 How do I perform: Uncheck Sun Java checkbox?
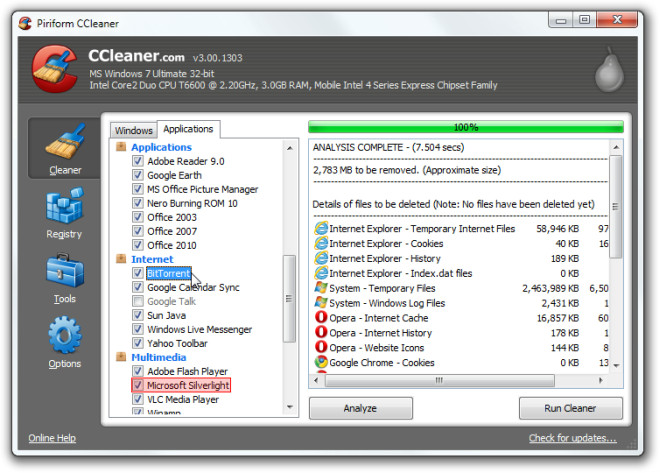coord(137,315)
